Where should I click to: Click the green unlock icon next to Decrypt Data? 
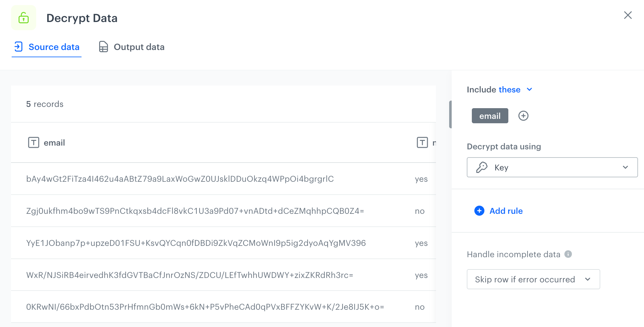[x=24, y=18]
